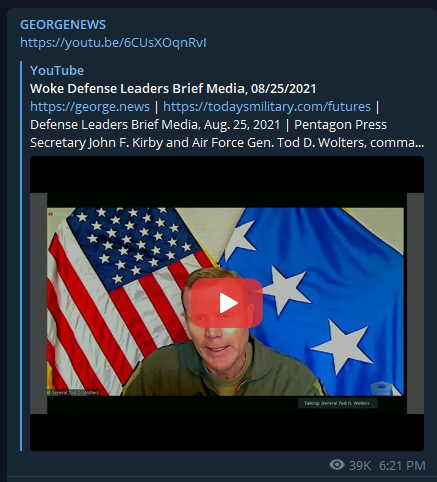Screen dimensions: 437x482
Task: Click the gray bar at video's right edge
Action: pyautogui.click(x=415, y=303)
